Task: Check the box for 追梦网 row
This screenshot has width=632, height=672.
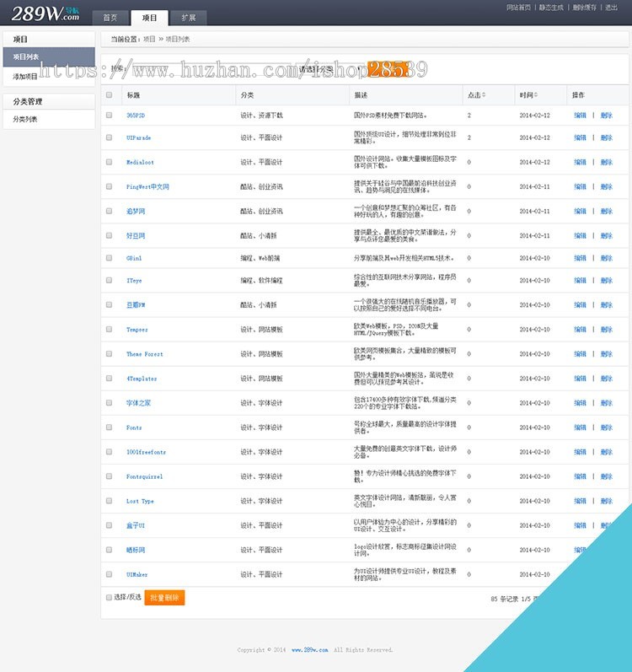Action: click(x=110, y=211)
